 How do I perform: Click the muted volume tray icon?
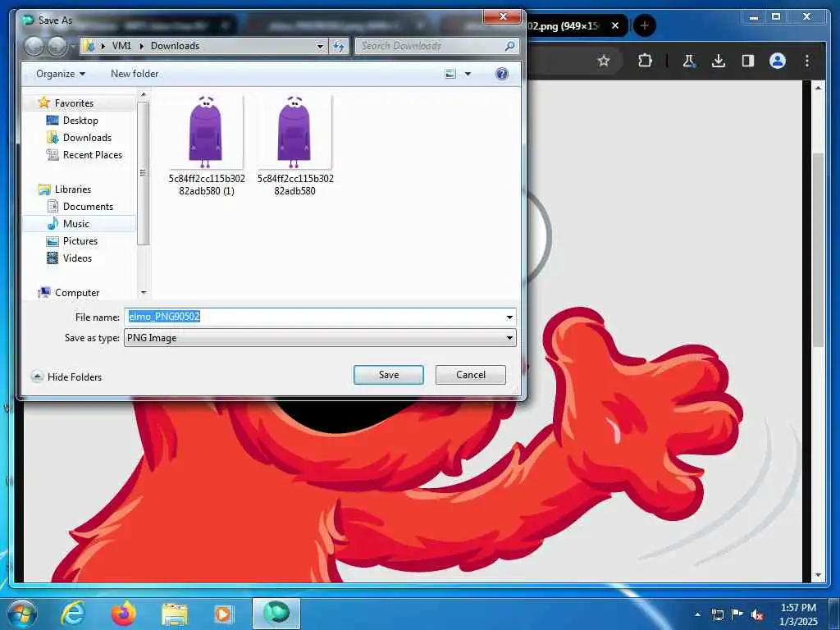[x=757, y=614]
